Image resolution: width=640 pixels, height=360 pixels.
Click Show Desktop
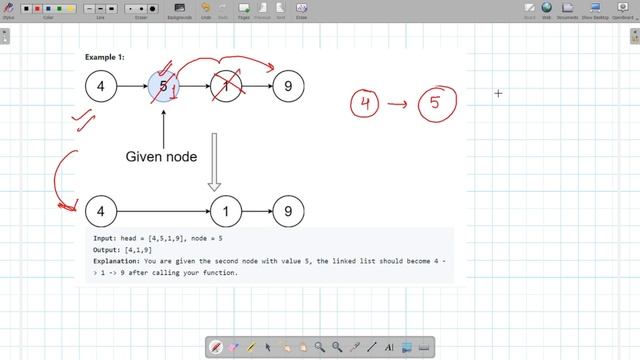click(x=595, y=11)
